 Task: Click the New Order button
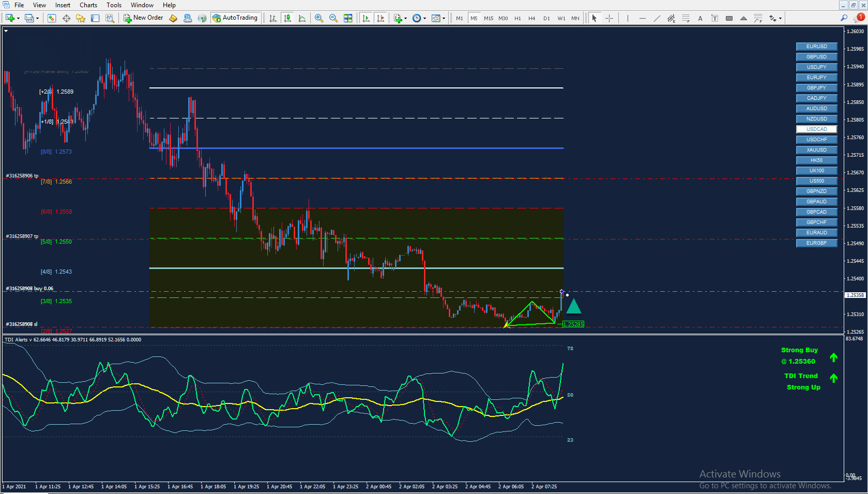click(x=143, y=18)
